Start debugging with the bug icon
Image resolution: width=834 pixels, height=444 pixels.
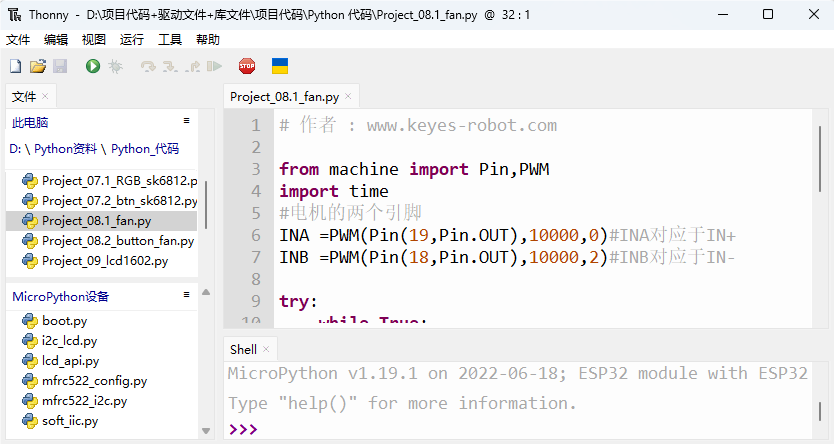(x=115, y=66)
